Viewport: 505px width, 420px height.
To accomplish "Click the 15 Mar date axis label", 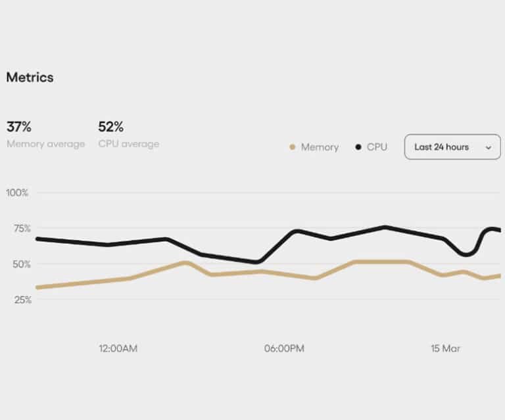I will [x=445, y=348].
